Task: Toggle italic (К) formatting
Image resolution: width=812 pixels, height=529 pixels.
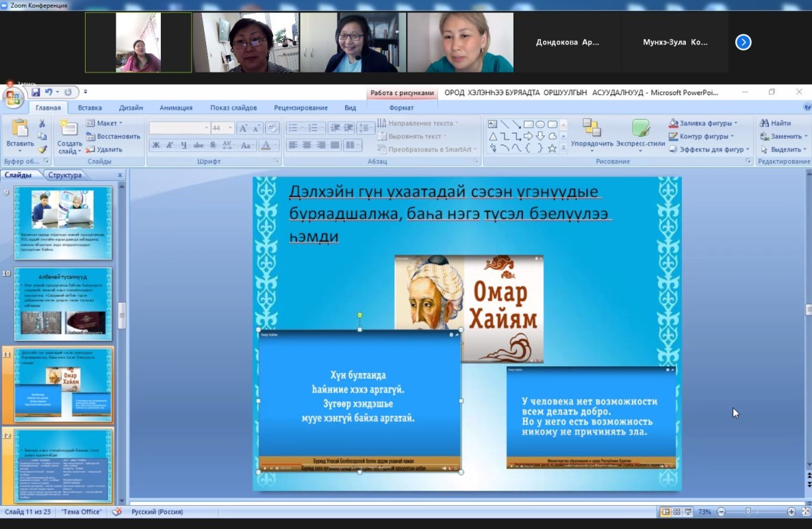Action: click(170, 145)
